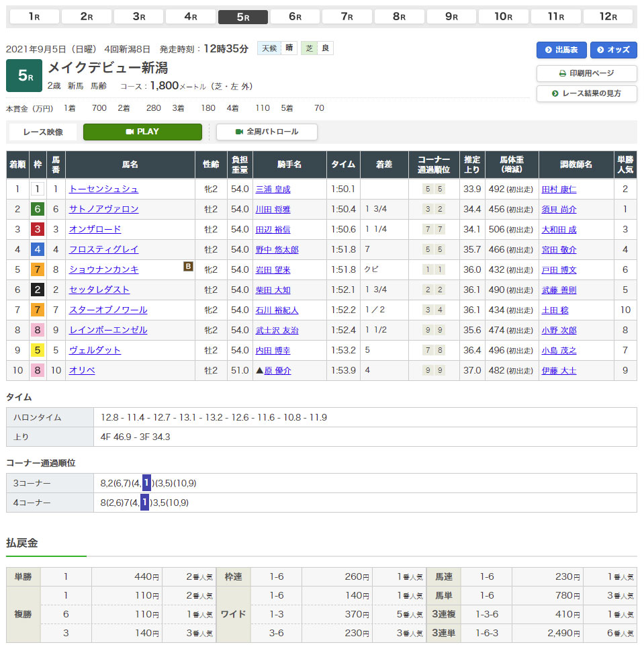Image resolution: width=644 pixels, height=649 pixels.
Task: View jockey 川田 将雅 profile
Action: pos(273,210)
